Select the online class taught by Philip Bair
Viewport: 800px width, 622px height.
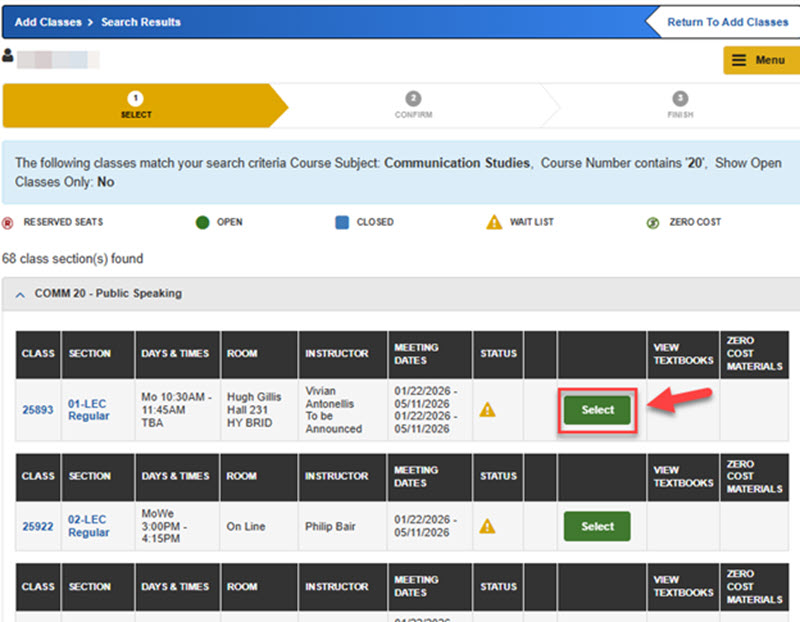(596, 526)
